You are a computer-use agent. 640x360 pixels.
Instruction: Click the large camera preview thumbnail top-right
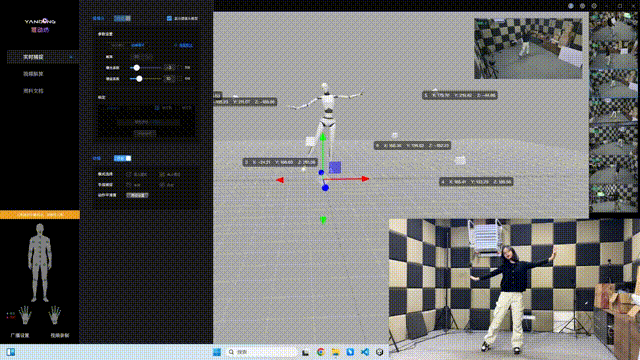pyautogui.click(x=528, y=48)
